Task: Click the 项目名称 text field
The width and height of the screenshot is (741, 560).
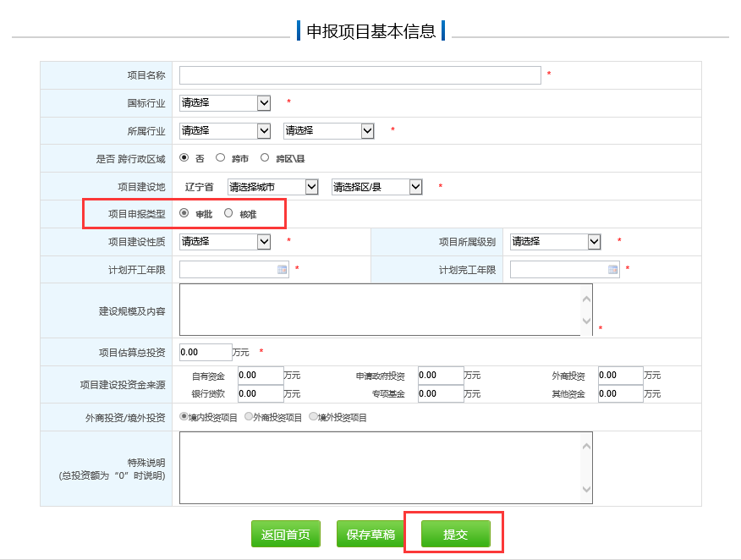Action: point(360,75)
